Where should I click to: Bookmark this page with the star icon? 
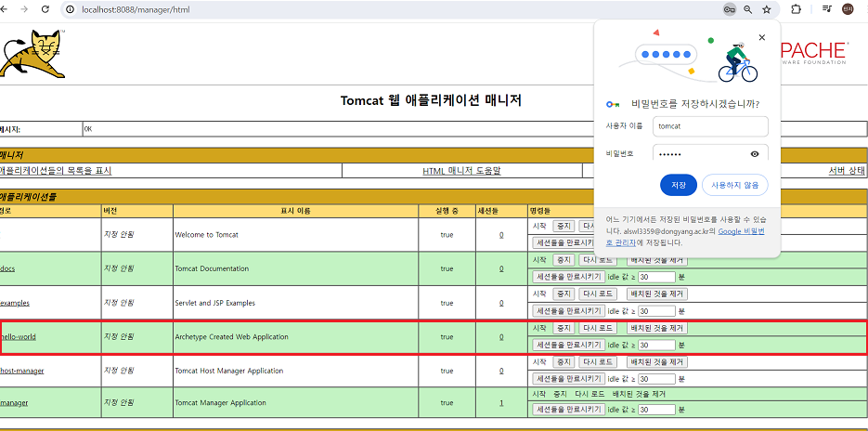click(x=767, y=9)
